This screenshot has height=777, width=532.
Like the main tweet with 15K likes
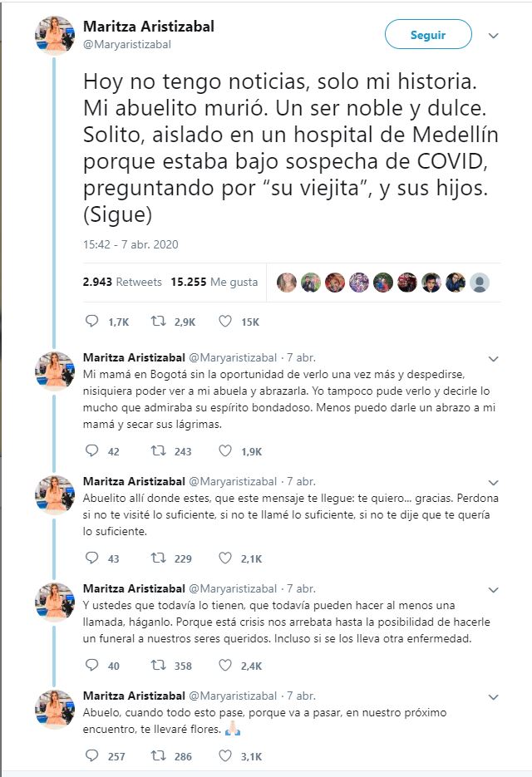(224, 321)
